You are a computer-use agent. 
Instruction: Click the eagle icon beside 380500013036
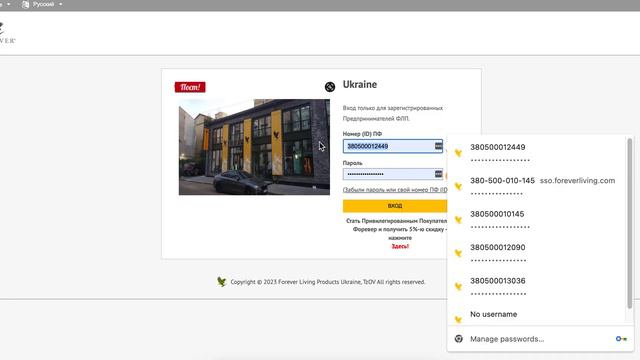coord(458,287)
